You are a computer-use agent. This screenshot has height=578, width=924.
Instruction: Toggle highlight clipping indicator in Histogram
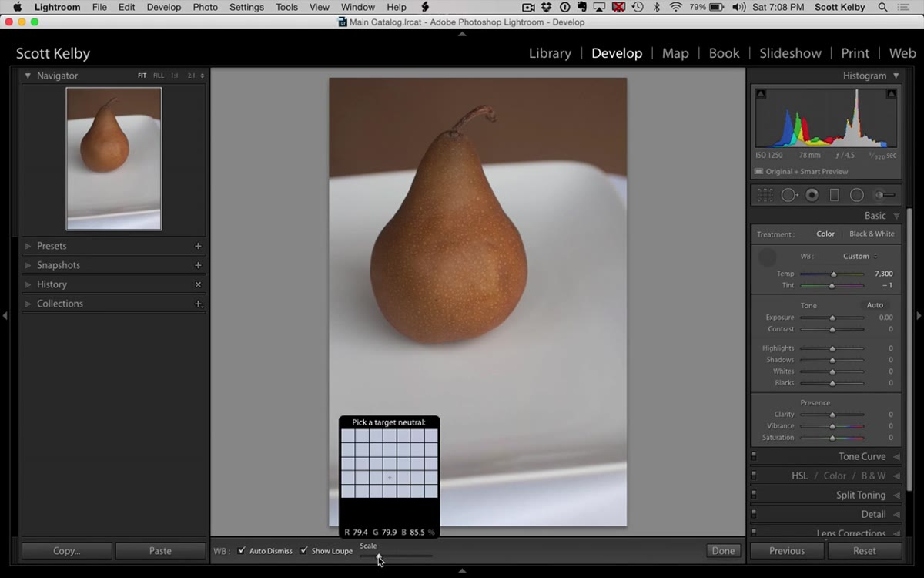[891, 94]
